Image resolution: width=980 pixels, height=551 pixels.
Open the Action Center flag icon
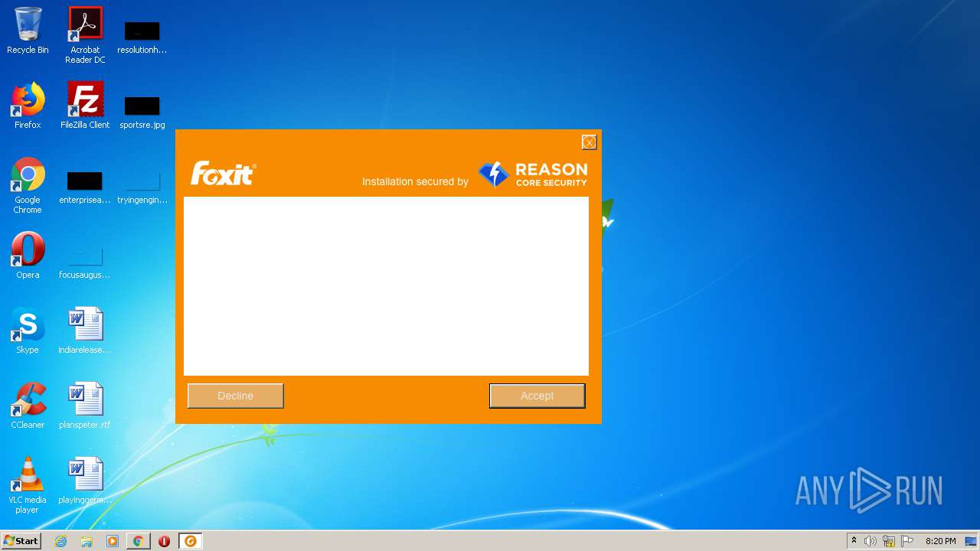point(907,541)
